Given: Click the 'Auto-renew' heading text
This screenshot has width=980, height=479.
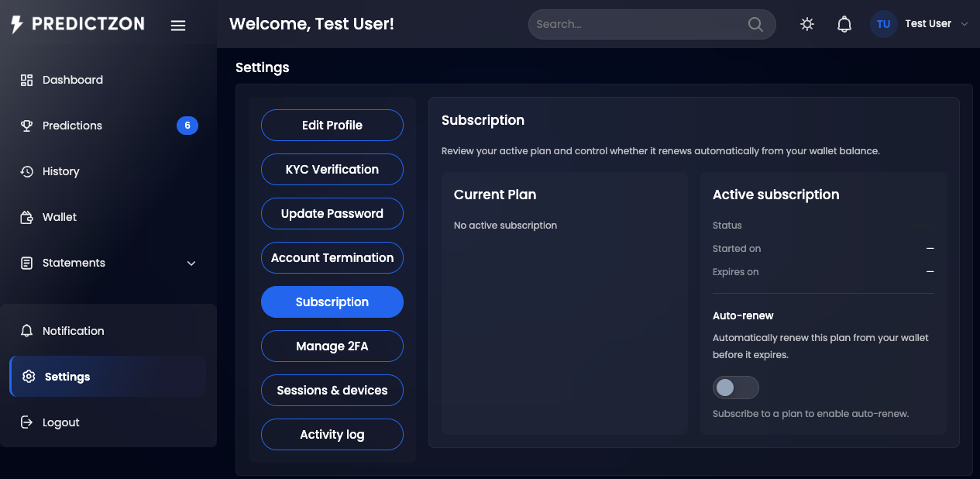Looking at the screenshot, I should coord(743,316).
